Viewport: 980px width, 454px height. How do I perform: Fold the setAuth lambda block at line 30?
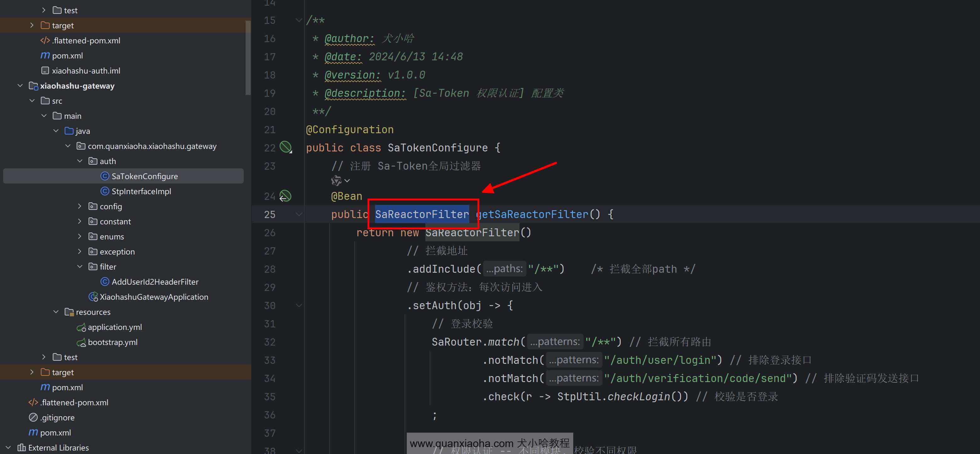(x=299, y=306)
